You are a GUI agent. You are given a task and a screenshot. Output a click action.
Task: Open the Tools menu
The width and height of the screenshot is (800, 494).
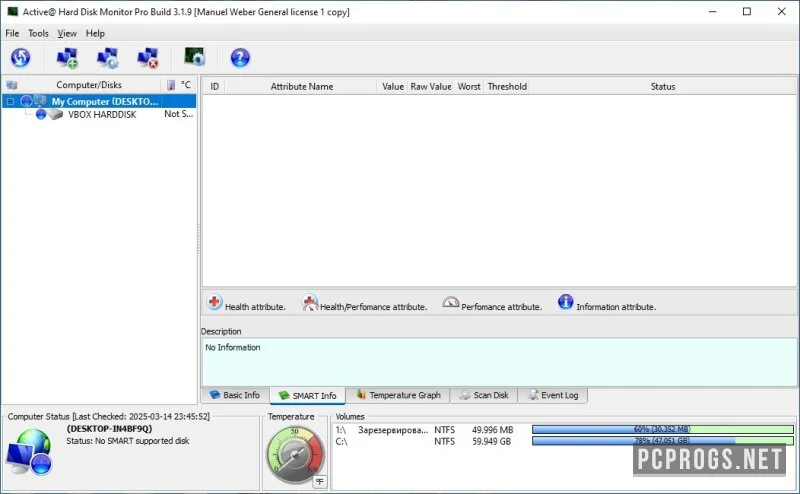coord(38,33)
